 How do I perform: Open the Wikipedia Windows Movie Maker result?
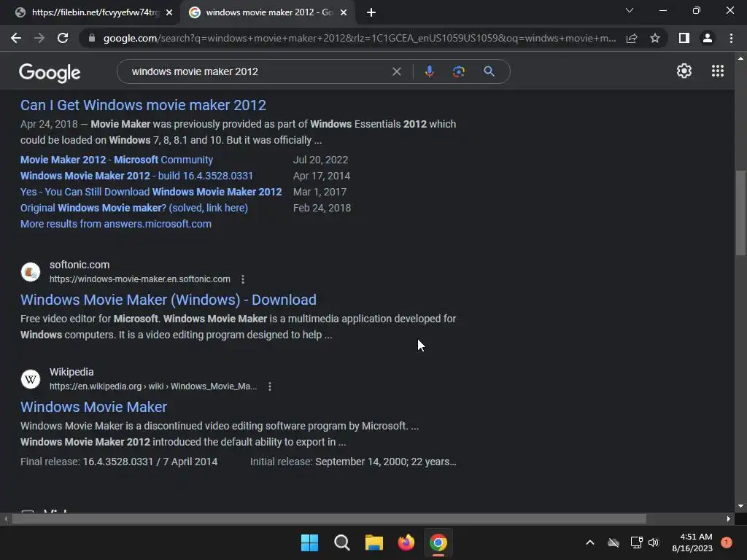pyautogui.click(x=93, y=407)
